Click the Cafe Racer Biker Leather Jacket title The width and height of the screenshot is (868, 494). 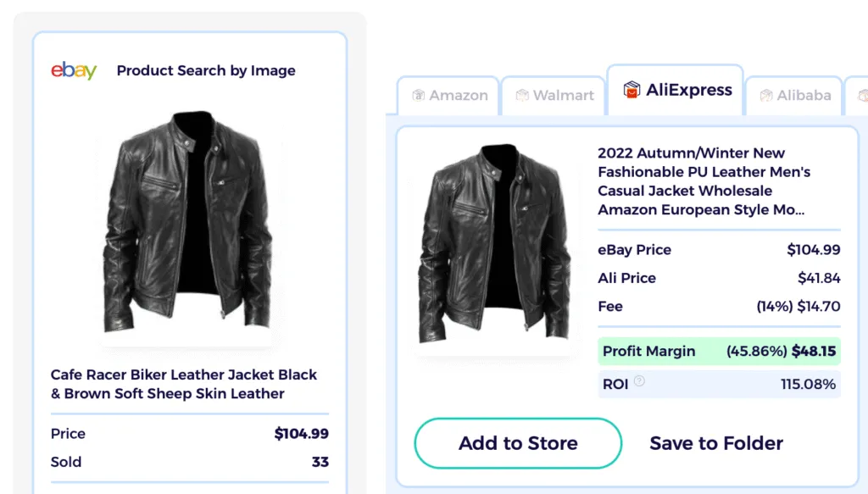(x=188, y=384)
